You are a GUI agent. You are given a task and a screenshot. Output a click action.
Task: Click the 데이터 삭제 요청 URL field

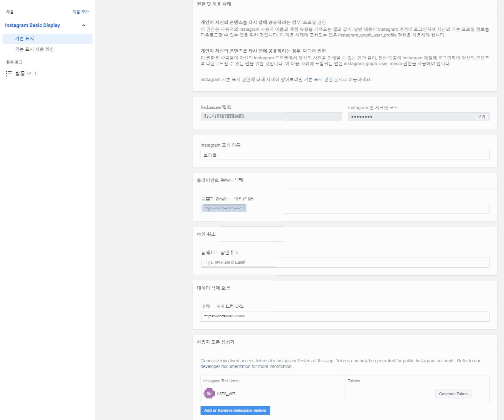345,317
